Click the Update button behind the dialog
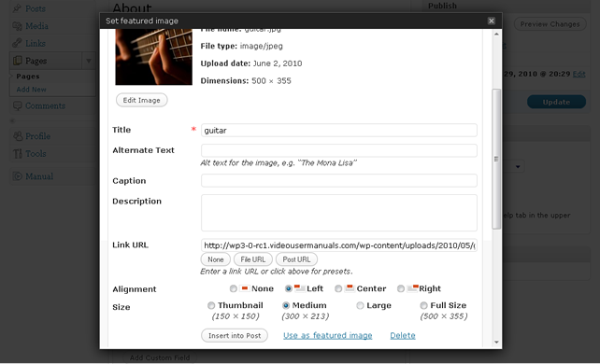 coord(556,102)
